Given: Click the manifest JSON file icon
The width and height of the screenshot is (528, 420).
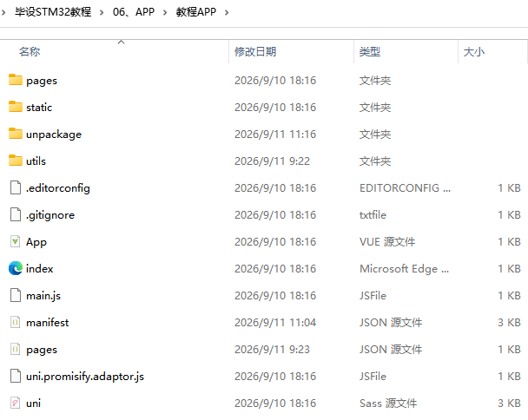Looking at the screenshot, I should [15, 323].
